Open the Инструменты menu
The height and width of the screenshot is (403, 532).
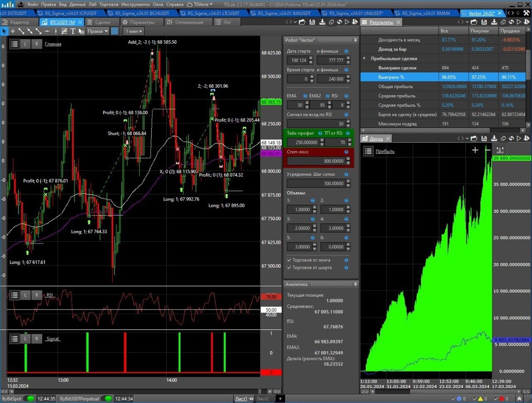[x=135, y=4]
